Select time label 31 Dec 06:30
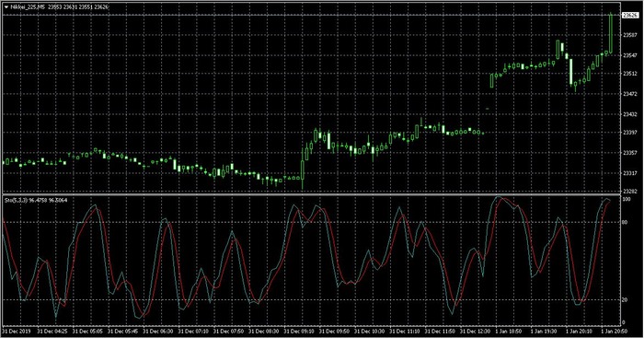644x338 pixels. tap(158, 331)
